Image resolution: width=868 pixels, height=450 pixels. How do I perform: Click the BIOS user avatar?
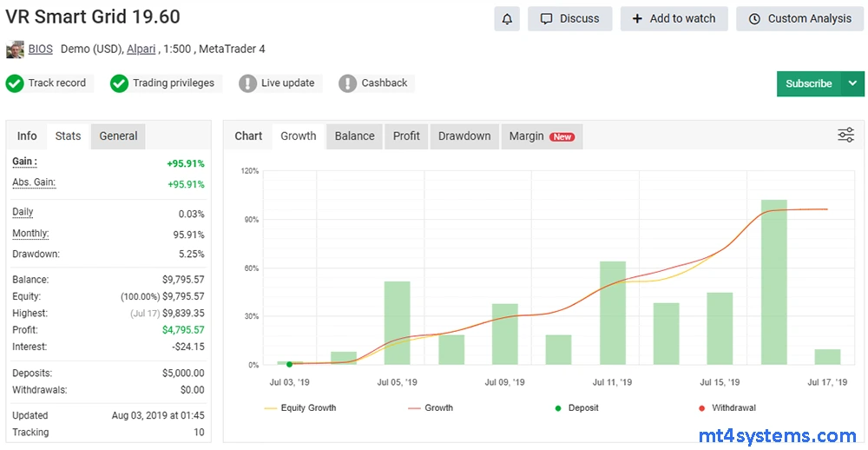click(x=15, y=50)
